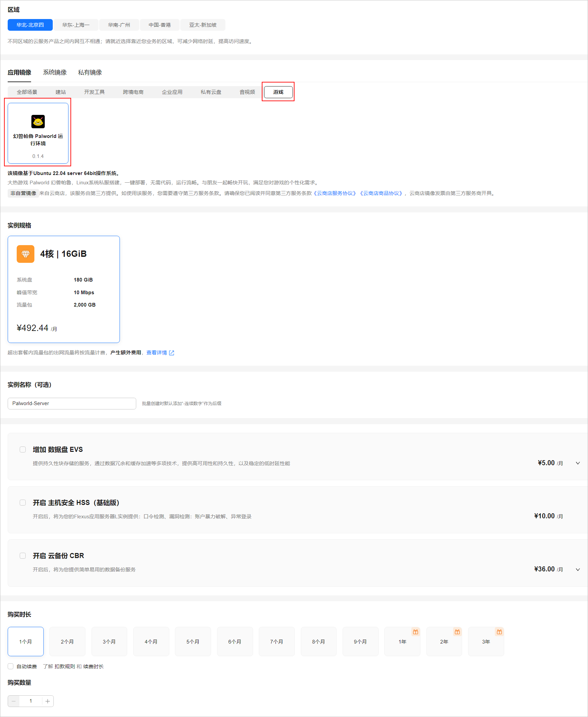Choose the 8个月 purchase duration

click(x=319, y=642)
